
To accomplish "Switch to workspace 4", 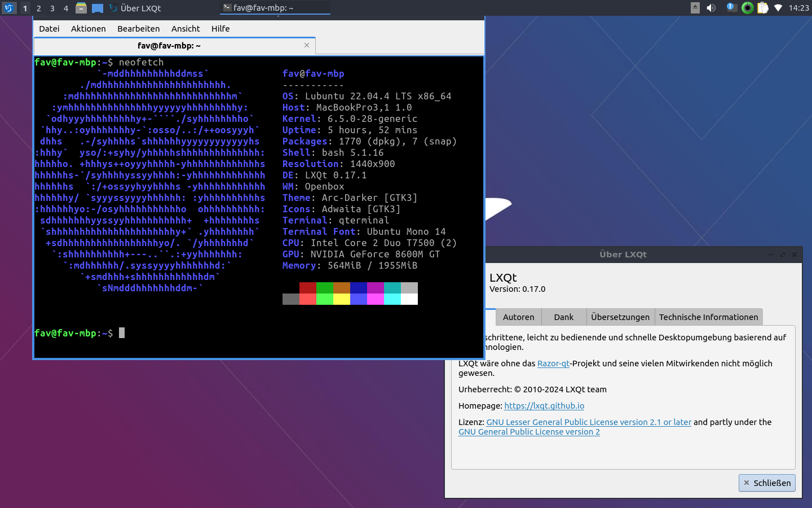I will click(x=65, y=8).
